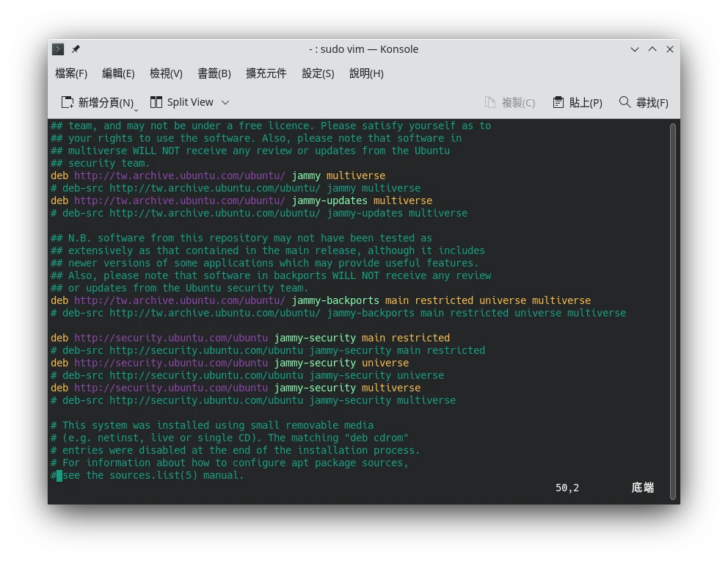Expand the Split View chevron
This screenshot has height=561, width=728.
coord(225,102)
